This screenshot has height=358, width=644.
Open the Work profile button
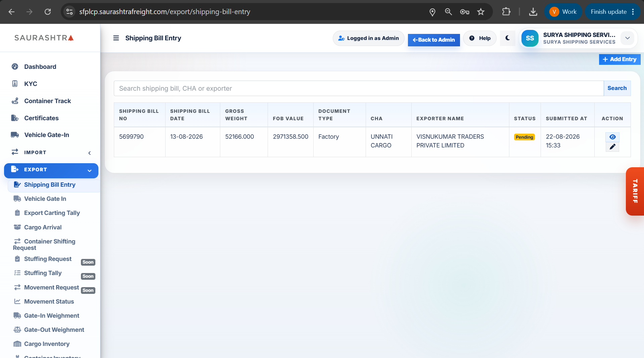tap(563, 12)
